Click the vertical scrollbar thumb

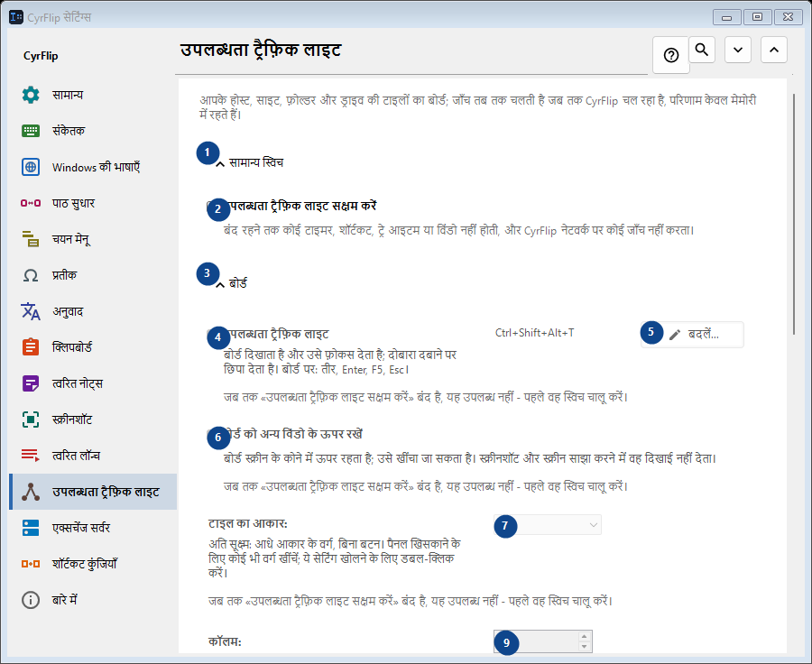[x=794, y=214]
